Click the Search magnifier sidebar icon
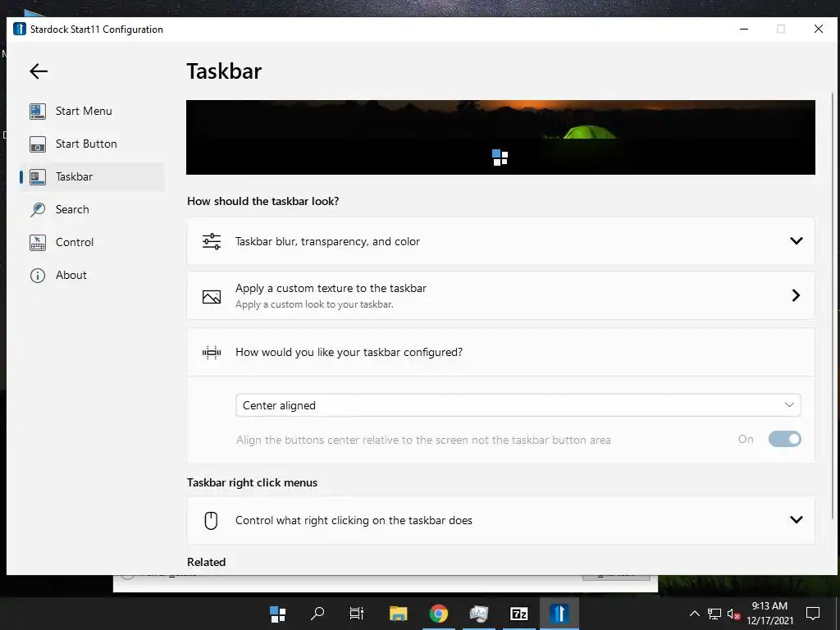The height and width of the screenshot is (630, 840). click(38, 209)
